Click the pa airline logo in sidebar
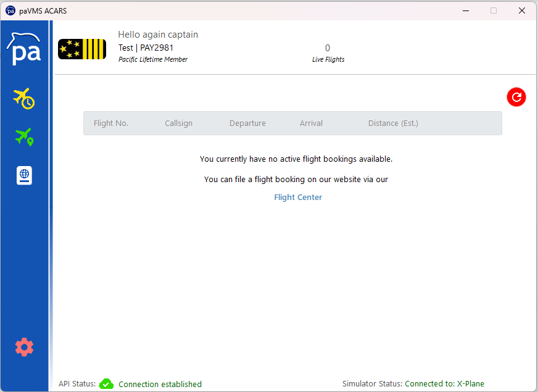The height and width of the screenshot is (392, 538). 24,49
